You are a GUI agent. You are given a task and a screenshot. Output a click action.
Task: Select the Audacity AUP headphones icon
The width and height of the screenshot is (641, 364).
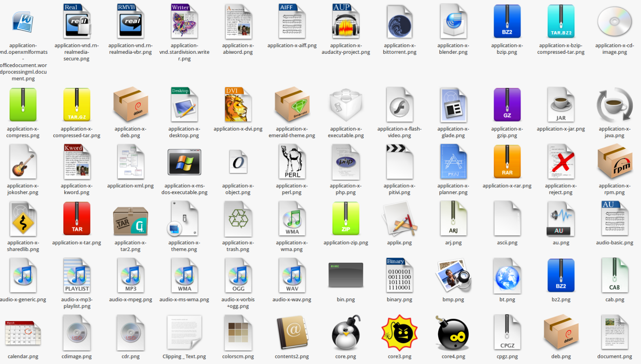(x=346, y=21)
